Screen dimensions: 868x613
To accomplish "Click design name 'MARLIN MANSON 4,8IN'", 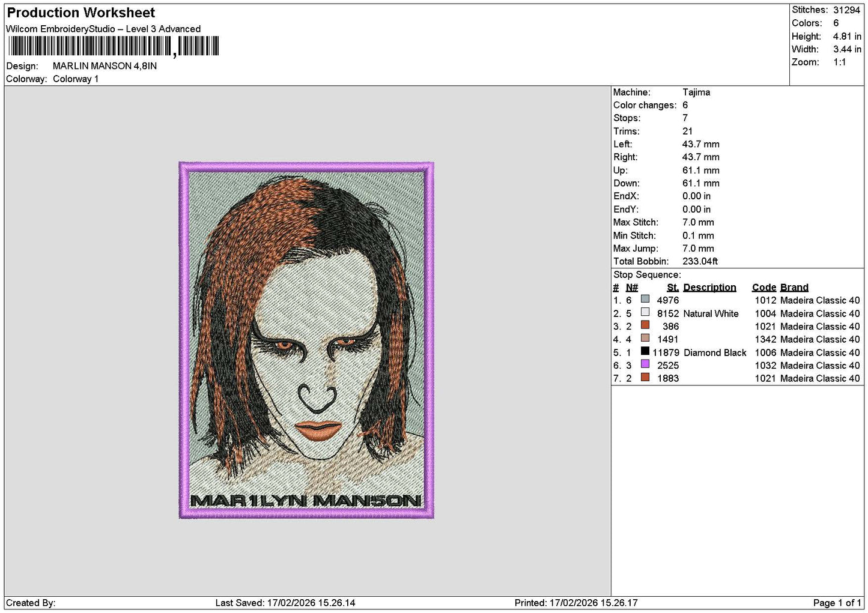I will (x=105, y=66).
